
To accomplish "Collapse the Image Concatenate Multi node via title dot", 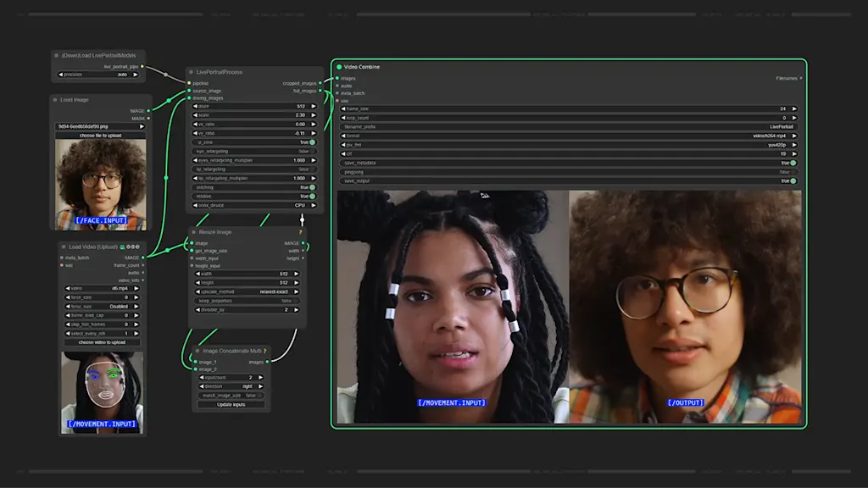I will [x=198, y=351].
